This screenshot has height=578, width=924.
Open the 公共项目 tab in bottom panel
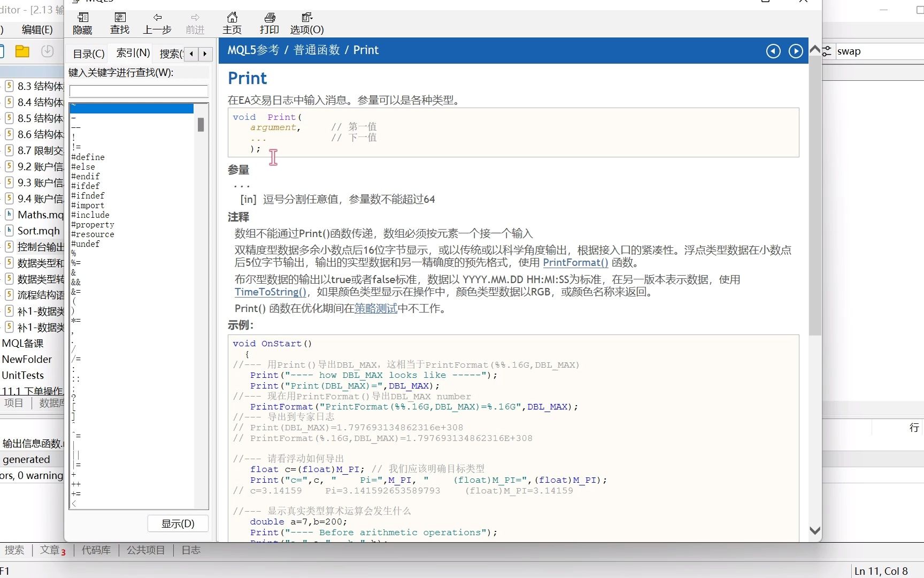point(145,550)
